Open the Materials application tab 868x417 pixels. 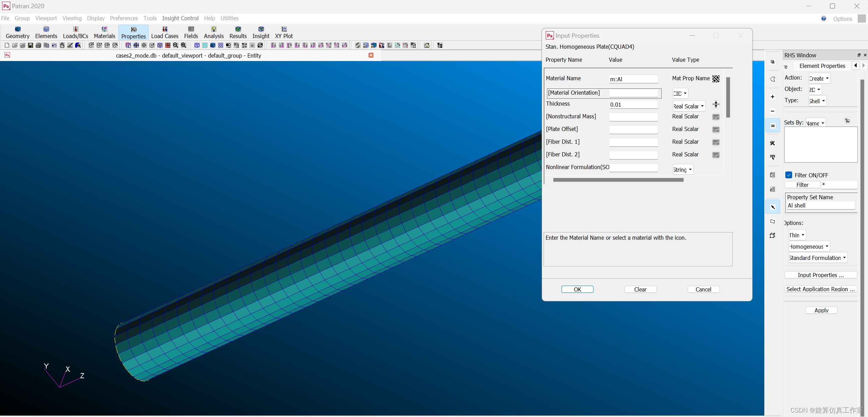click(x=104, y=32)
